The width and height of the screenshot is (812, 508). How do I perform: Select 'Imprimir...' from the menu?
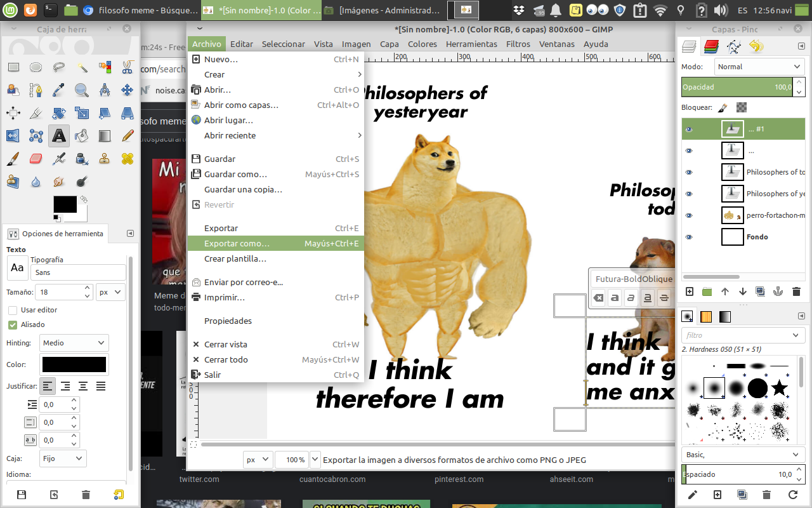(x=275, y=297)
